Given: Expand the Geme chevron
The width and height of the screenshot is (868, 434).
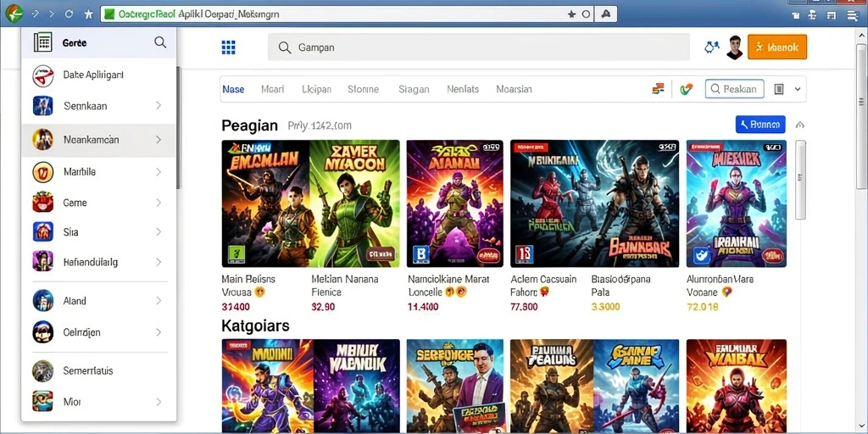Looking at the screenshot, I should (159, 203).
